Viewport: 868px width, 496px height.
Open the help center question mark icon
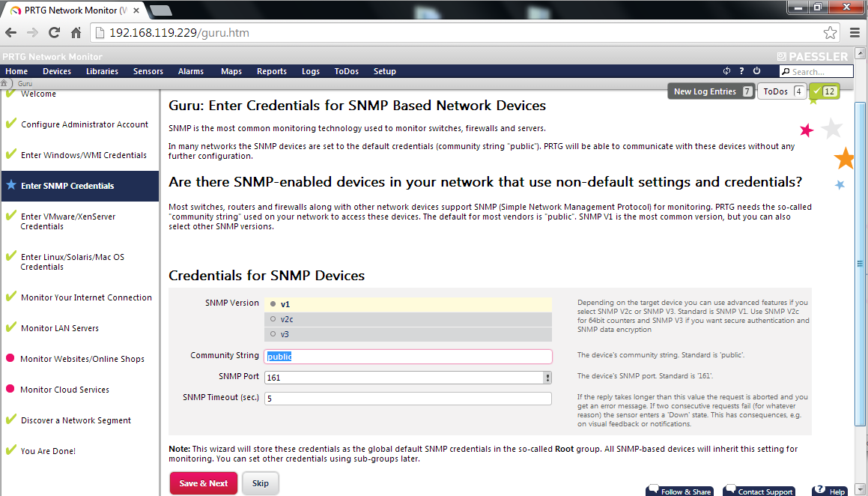741,71
